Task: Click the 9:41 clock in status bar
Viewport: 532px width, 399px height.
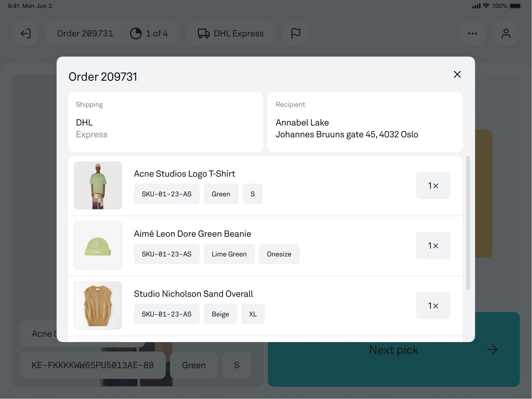Action: coord(13,6)
